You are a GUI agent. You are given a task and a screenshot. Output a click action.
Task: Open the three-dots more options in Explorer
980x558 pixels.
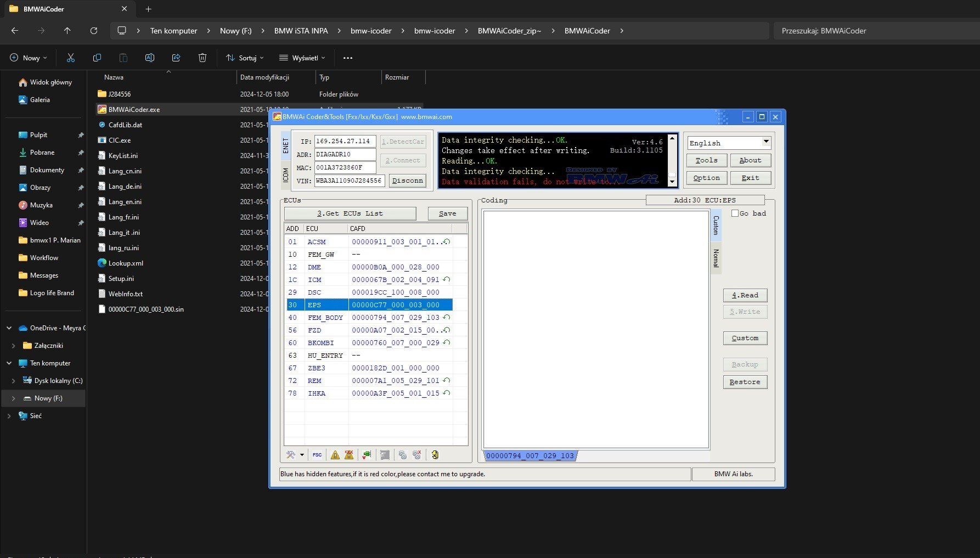click(x=348, y=58)
